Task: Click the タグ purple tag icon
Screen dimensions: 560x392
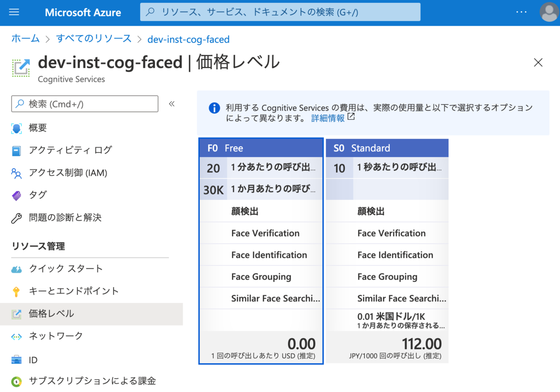Action: pos(16,196)
